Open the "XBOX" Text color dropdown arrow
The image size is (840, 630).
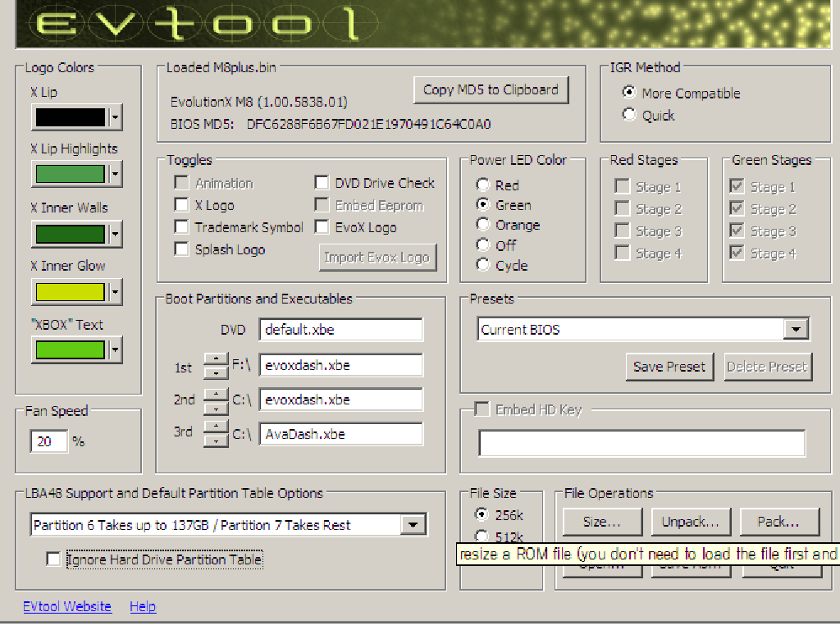tap(115, 349)
